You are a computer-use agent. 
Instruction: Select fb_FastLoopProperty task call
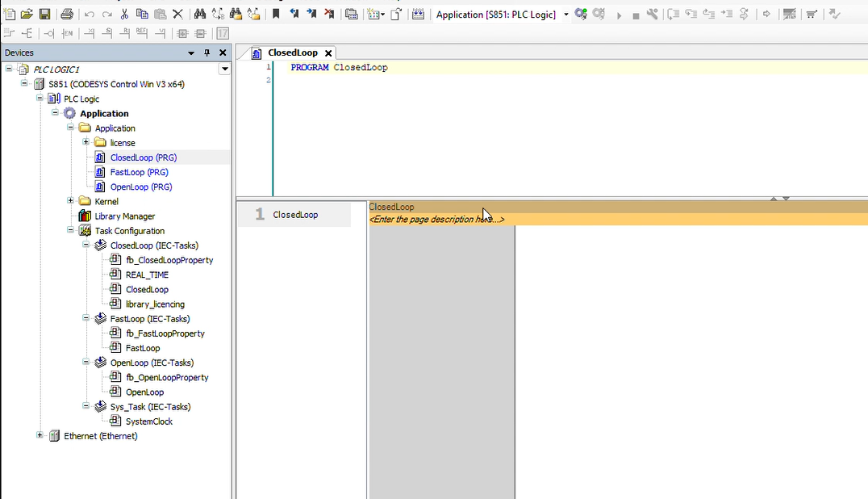[x=165, y=333]
